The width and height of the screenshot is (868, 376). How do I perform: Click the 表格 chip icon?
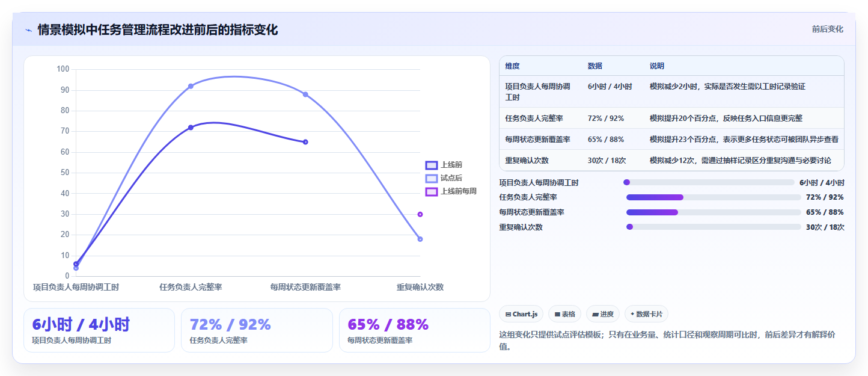pos(557,314)
